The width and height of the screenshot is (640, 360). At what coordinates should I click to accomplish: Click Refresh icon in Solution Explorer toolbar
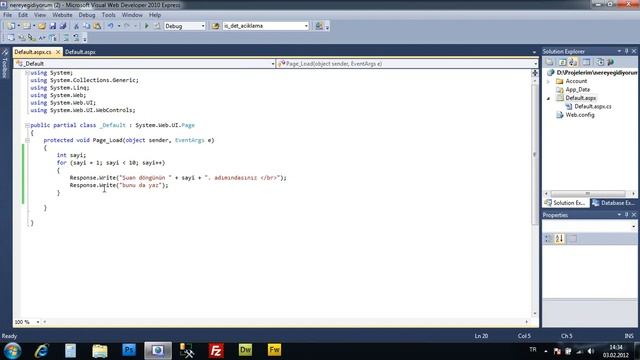click(562, 62)
